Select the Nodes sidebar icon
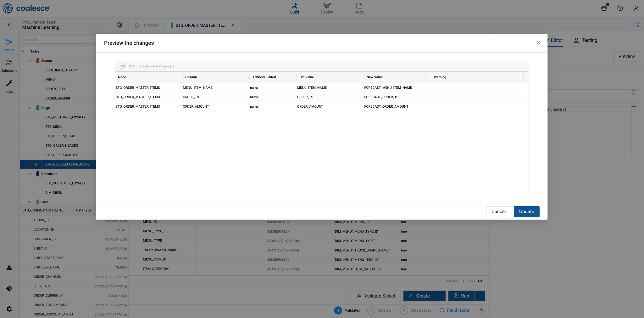This screenshot has height=318, width=644. [9, 45]
